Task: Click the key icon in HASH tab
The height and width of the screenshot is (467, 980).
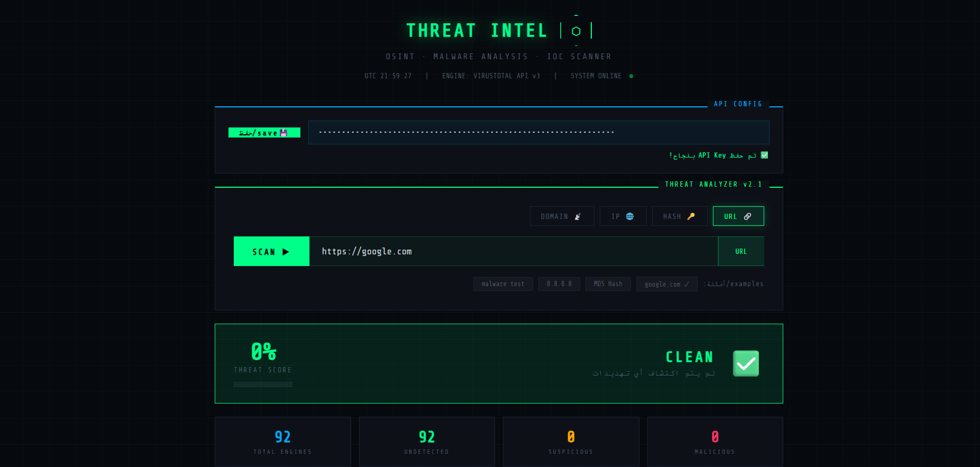Action: point(691,216)
